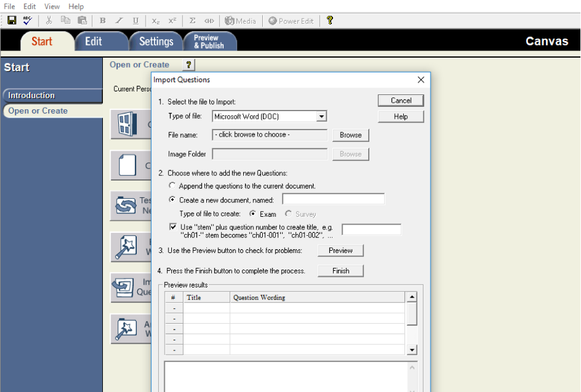Toggle the Use stem plus question number checkbox
Screen dimensions: 581x392
pyautogui.click(x=172, y=226)
